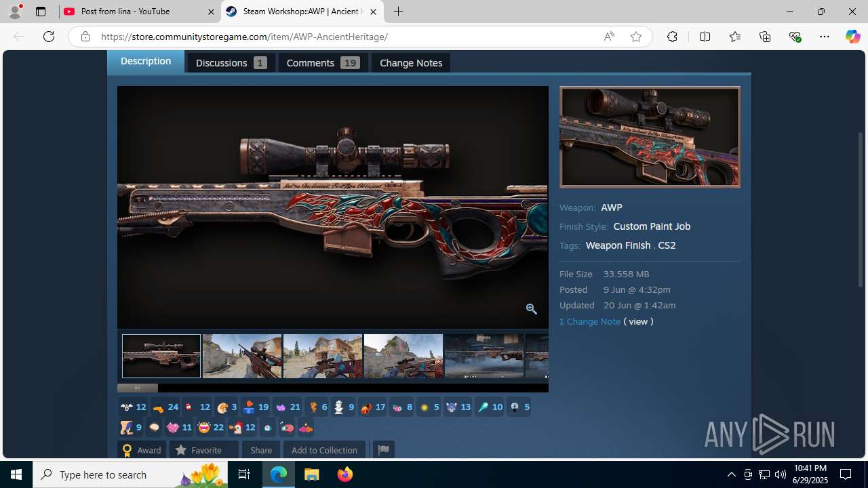Screen dimensions: 868x488
Task: Open Browser essentials heart icon
Action: tap(795, 37)
